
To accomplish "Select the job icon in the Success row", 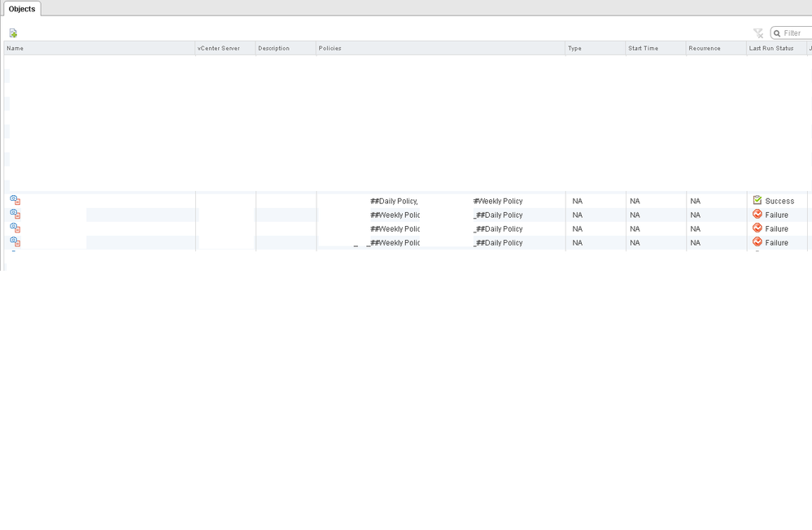I will click(15, 200).
